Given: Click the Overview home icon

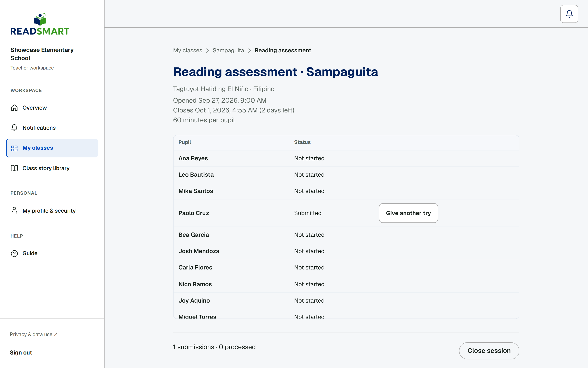Looking at the screenshot, I should [14, 108].
